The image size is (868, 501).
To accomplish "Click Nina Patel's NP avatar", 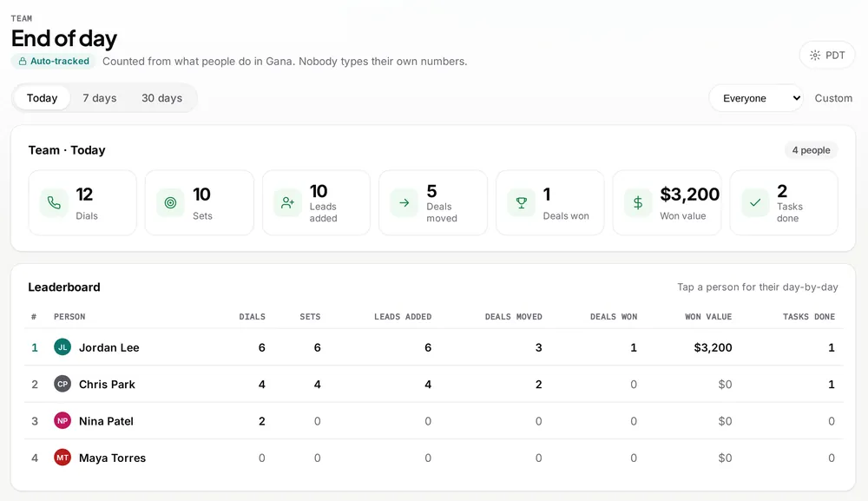I will coord(62,421).
